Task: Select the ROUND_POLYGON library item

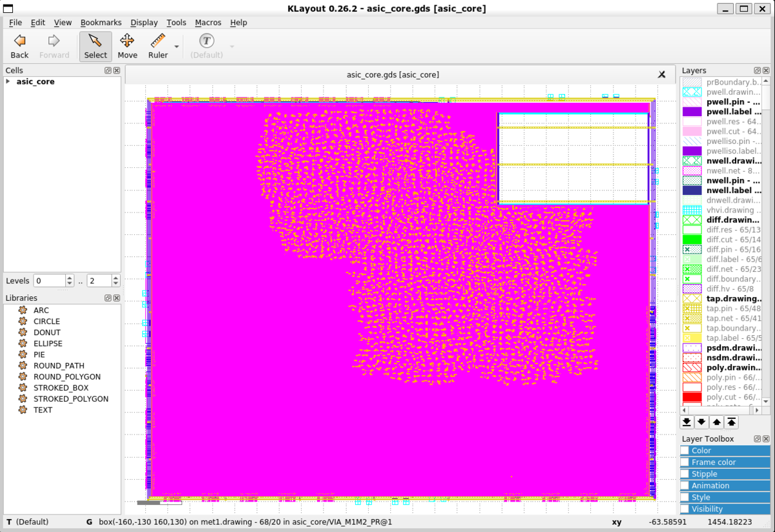Action: 67,376
